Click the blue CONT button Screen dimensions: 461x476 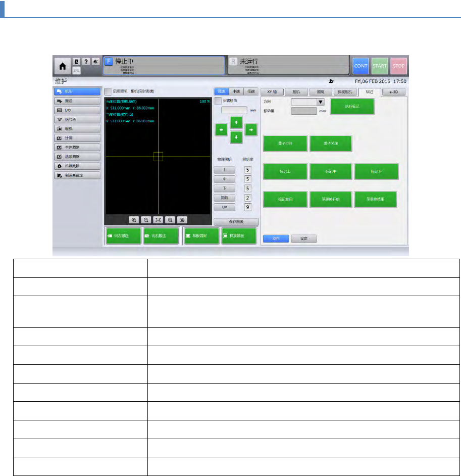click(361, 66)
